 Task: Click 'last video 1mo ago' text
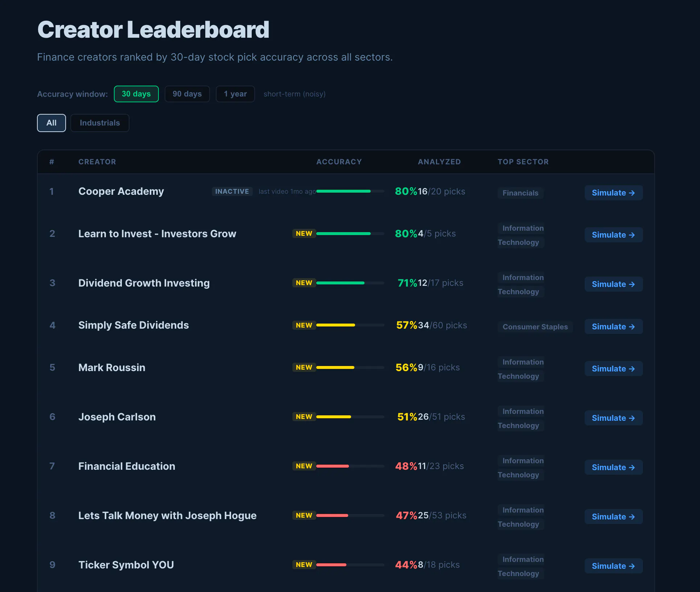287,192
